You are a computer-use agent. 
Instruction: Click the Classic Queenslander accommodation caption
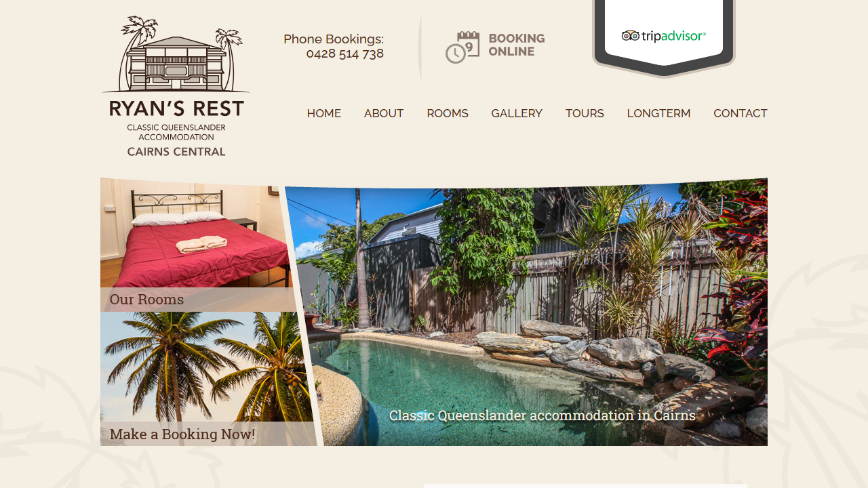(542, 415)
